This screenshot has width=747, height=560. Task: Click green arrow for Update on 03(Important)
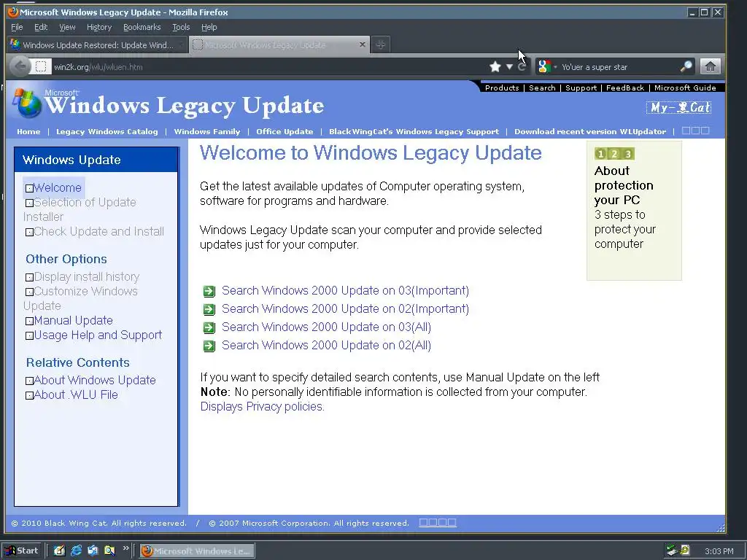point(209,291)
